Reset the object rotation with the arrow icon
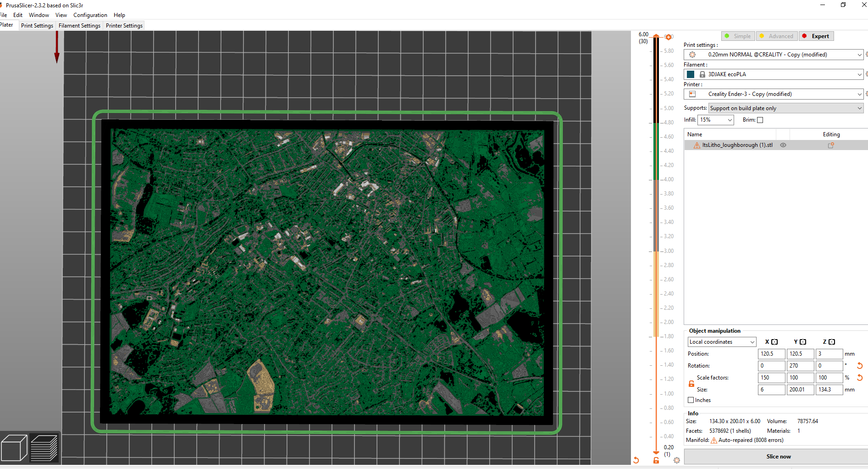 tap(859, 366)
